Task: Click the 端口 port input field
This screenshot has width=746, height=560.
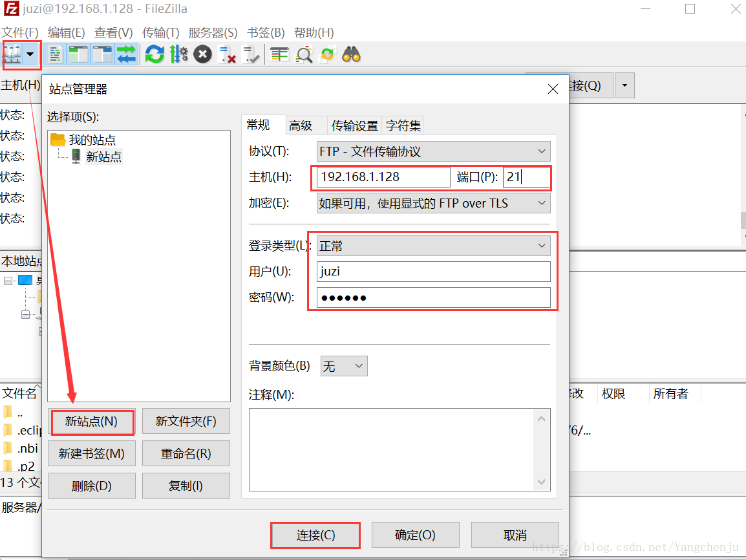Action: [x=527, y=177]
